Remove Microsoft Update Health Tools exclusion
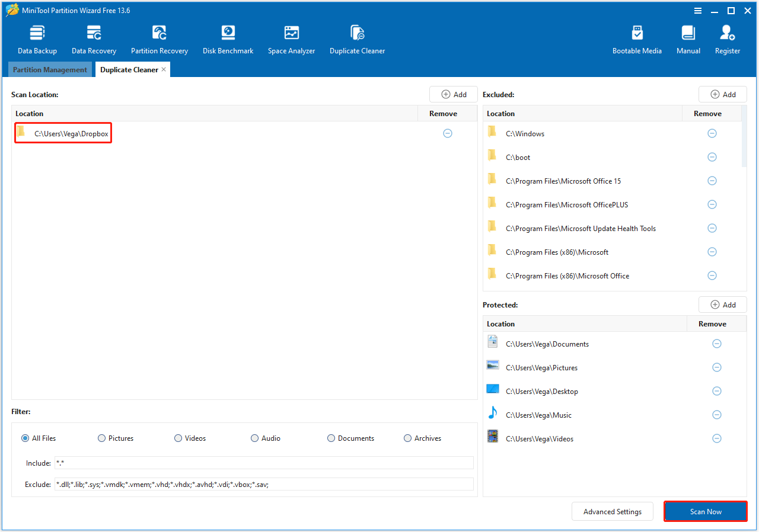Screen dimensions: 759x532 [712, 228]
